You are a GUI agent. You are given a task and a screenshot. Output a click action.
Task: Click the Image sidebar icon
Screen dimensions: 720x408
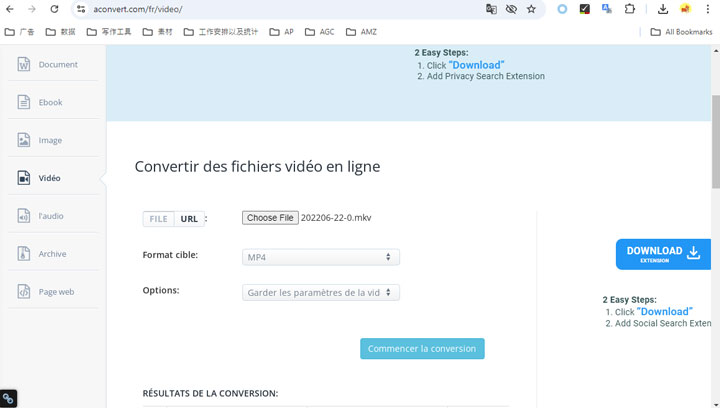[23, 140]
